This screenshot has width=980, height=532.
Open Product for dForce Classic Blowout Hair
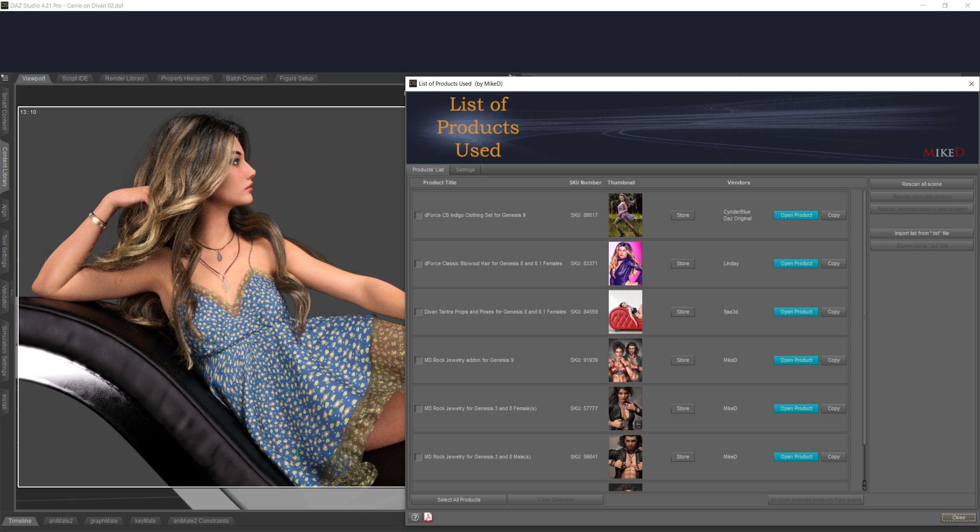tap(796, 263)
